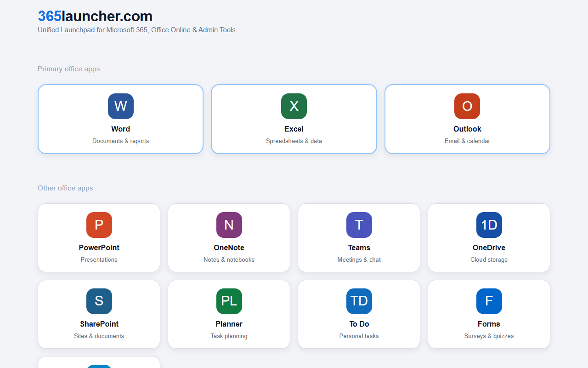Click the 'SharePoint' title text
588x368 pixels.
pyautogui.click(x=99, y=324)
